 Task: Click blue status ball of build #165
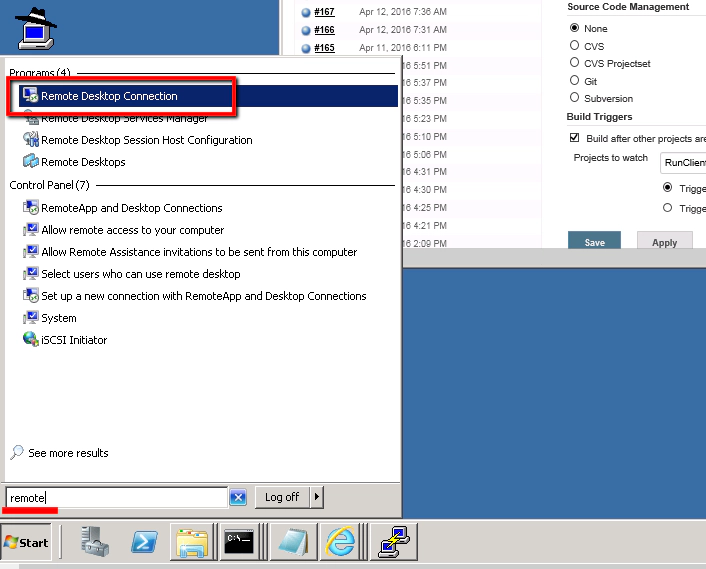click(306, 49)
